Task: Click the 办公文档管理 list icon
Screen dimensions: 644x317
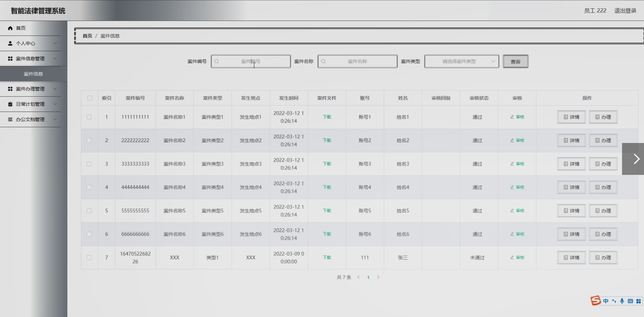Action: click(x=10, y=119)
